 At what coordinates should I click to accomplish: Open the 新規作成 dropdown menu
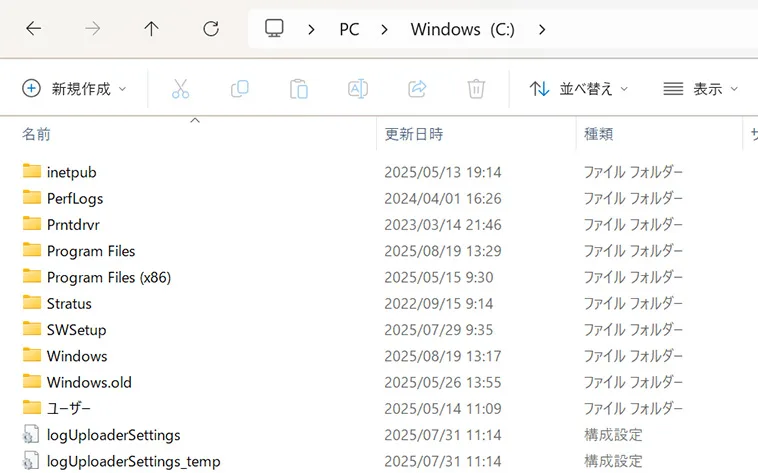pyautogui.click(x=75, y=89)
